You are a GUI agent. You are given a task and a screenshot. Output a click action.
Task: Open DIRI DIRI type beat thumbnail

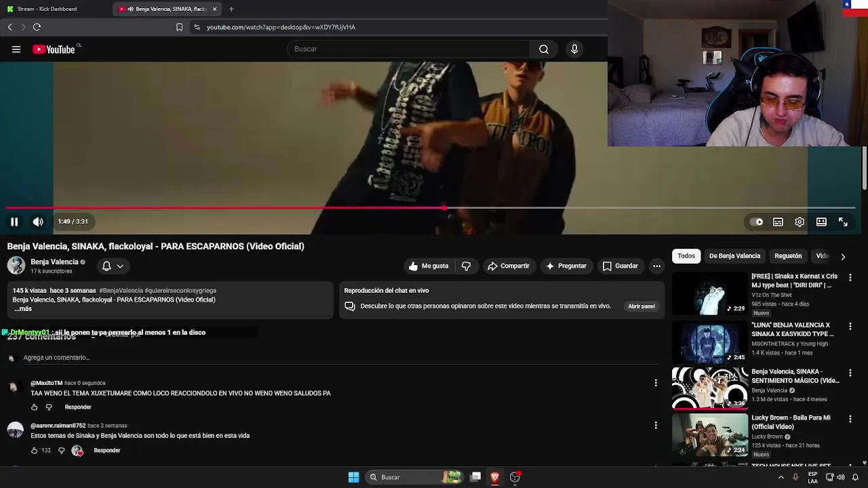tap(710, 294)
